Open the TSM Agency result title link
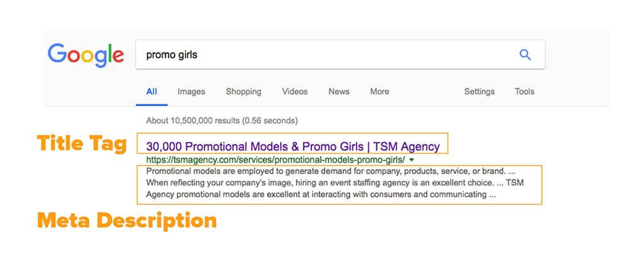Screen dimensions: 644x265 tap(293, 146)
